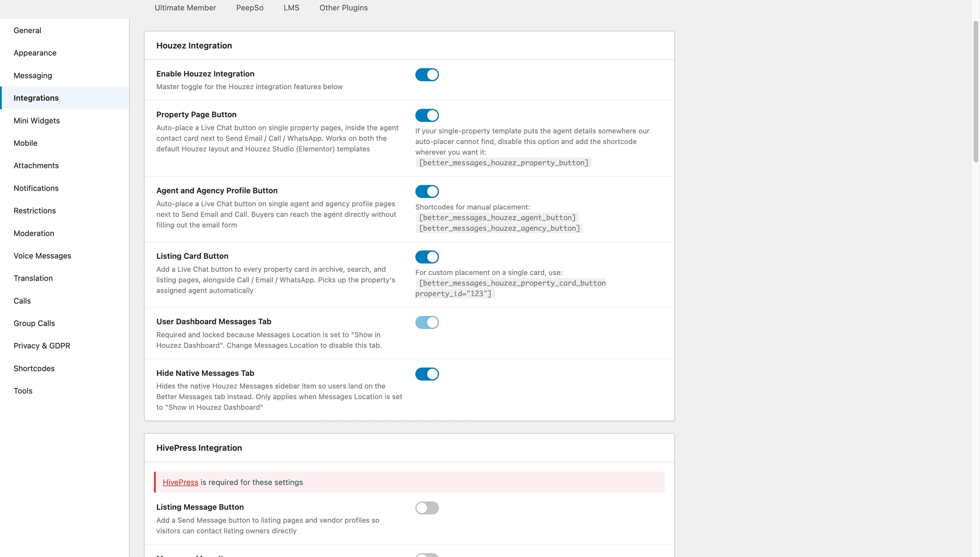Toggle Hide Native Messages Tab switch
The image size is (980, 557).
coord(427,374)
